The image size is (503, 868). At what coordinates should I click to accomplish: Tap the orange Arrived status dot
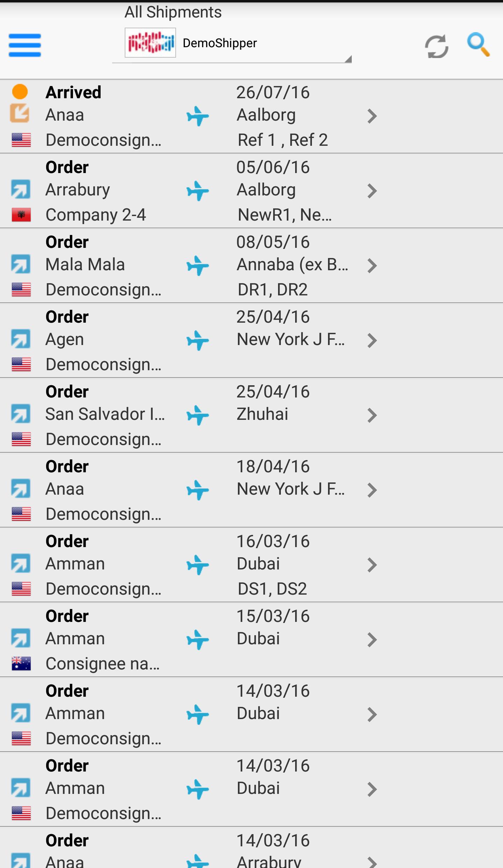click(20, 92)
